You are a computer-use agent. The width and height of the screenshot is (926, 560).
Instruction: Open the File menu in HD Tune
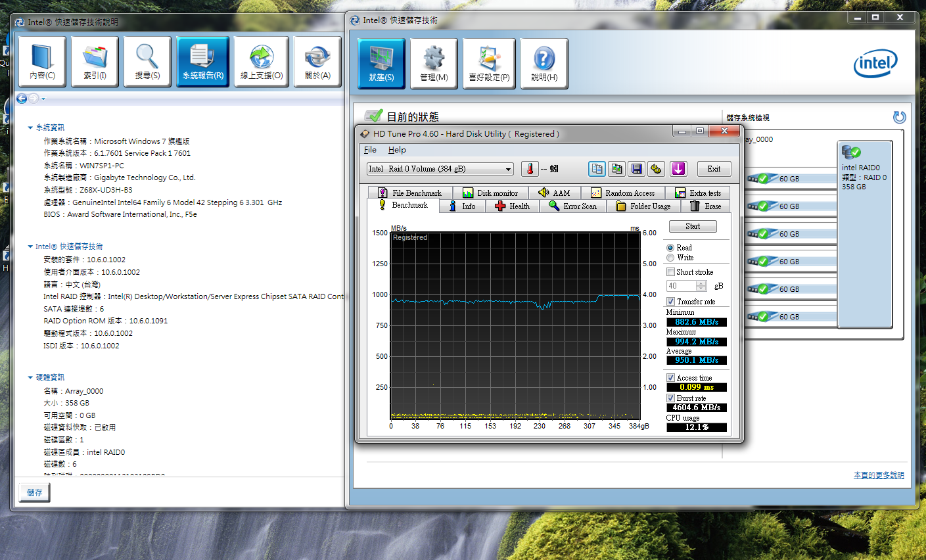coord(370,150)
